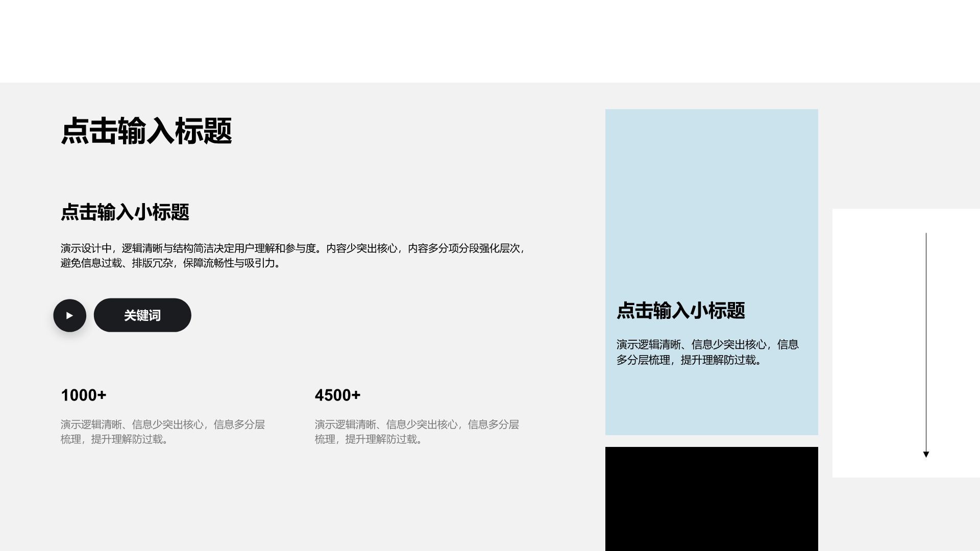Select the left 点击输入小标题 subtitle text
980x551 pixels.
(125, 212)
